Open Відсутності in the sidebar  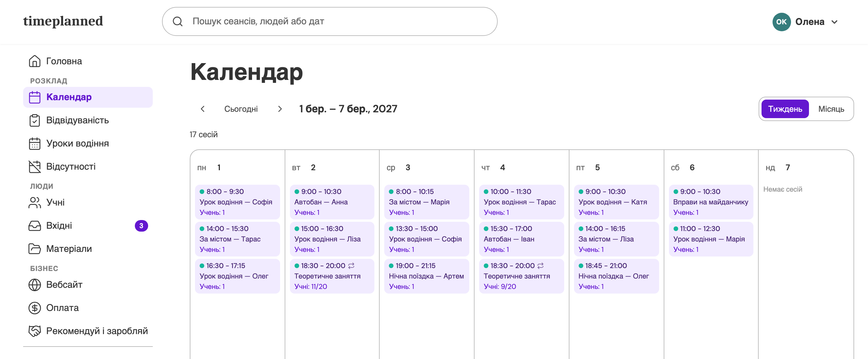[88, 166]
